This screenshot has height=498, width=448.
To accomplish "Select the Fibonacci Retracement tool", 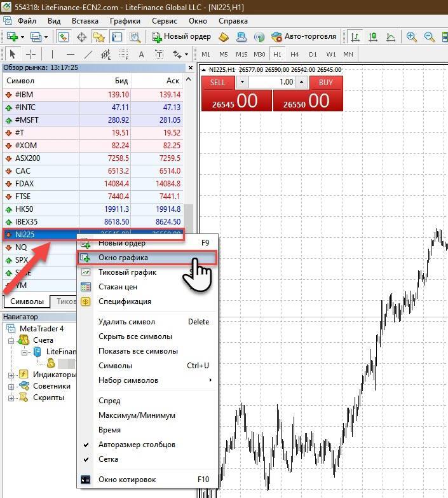I will 124,54.
